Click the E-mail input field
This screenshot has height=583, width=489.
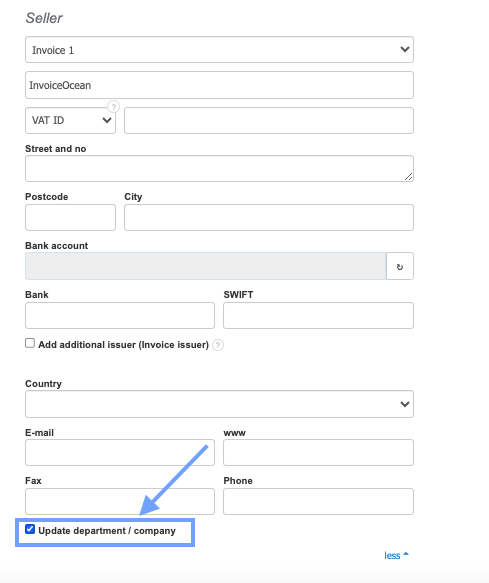click(x=120, y=452)
